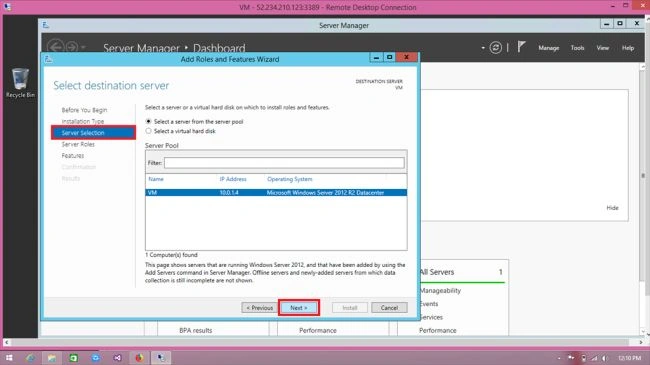The image size is (650, 365).
Task: Close the Add Roles wizard window
Action: tap(407, 57)
